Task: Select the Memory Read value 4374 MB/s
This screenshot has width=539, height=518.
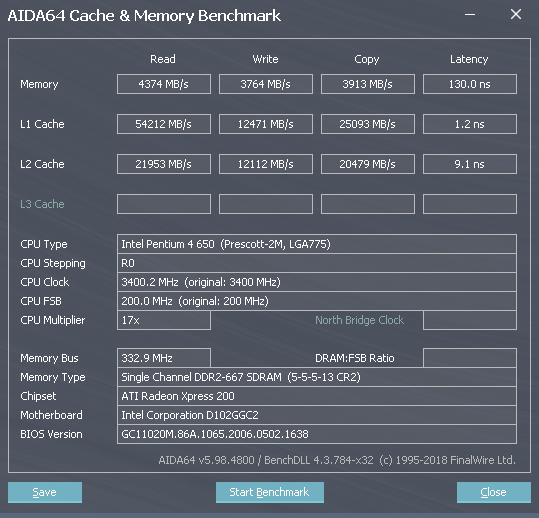Action: pos(164,84)
